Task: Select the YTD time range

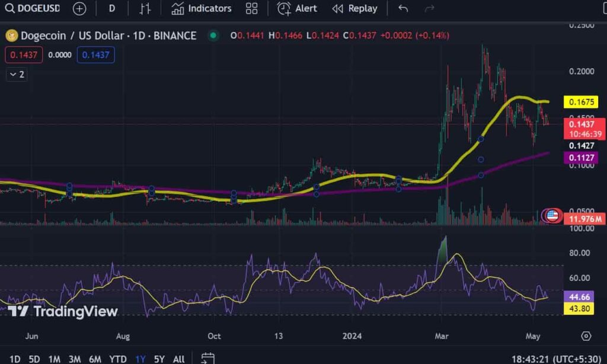Action: 118,359
